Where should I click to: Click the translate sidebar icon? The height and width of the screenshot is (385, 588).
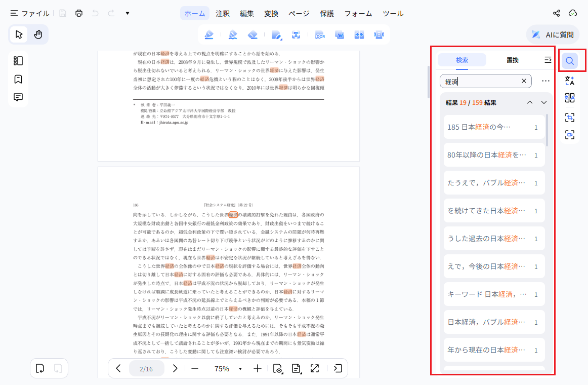click(x=570, y=81)
